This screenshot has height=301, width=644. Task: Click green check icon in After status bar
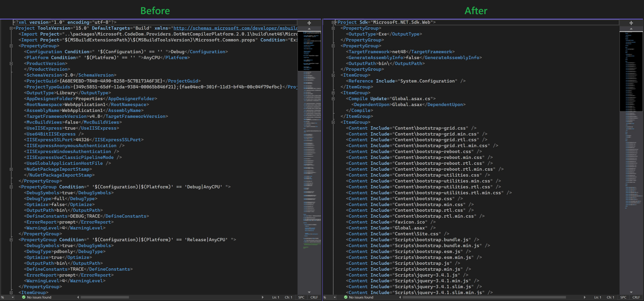click(x=346, y=297)
